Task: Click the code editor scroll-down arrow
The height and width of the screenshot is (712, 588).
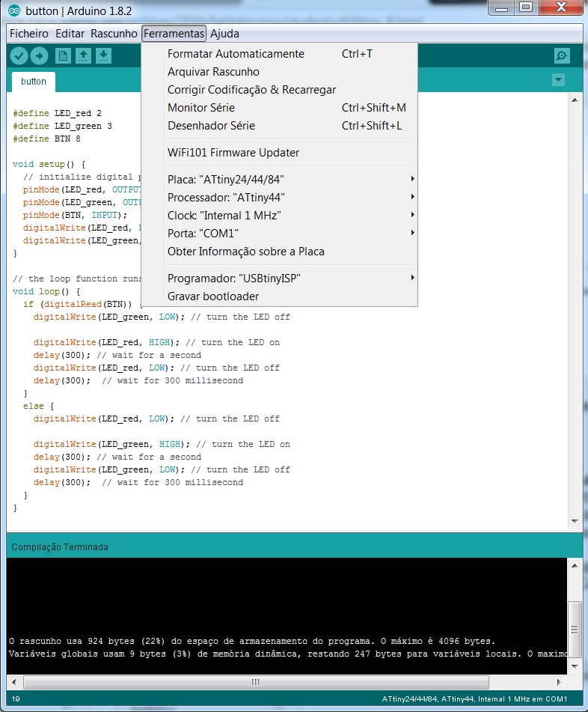Action: click(x=575, y=521)
